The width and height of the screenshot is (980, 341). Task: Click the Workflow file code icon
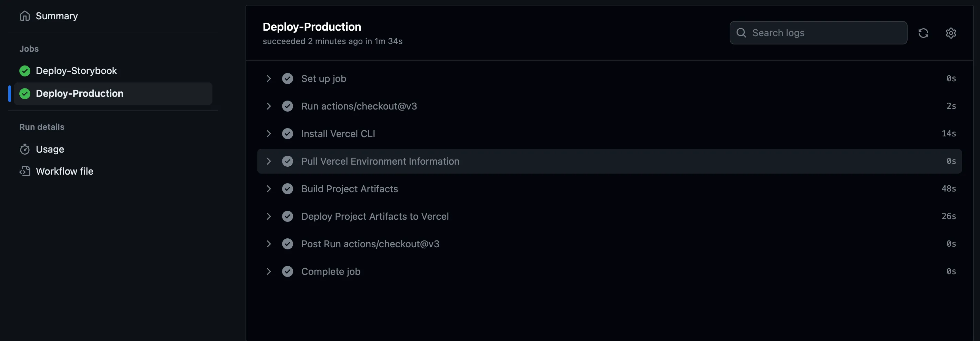tap(25, 172)
